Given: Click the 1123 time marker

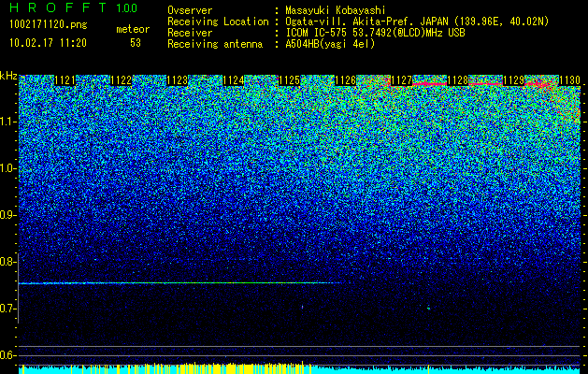Looking at the screenshot, I should [x=177, y=80].
